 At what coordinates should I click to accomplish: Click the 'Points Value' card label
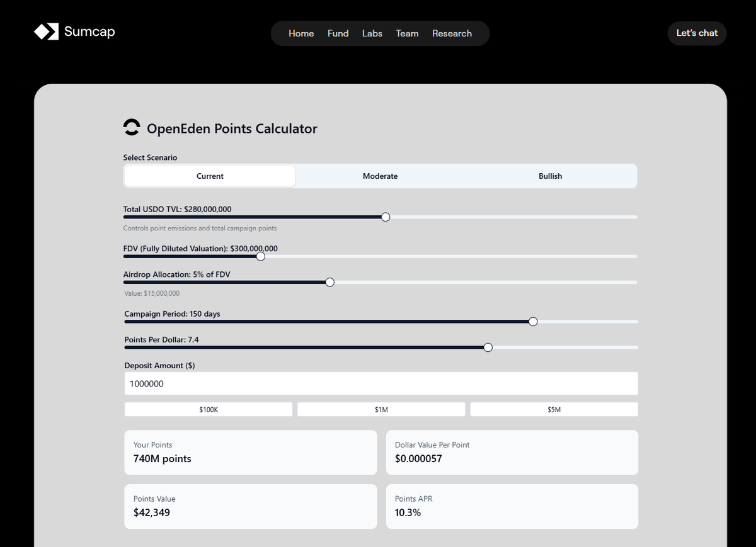[154, 499]
